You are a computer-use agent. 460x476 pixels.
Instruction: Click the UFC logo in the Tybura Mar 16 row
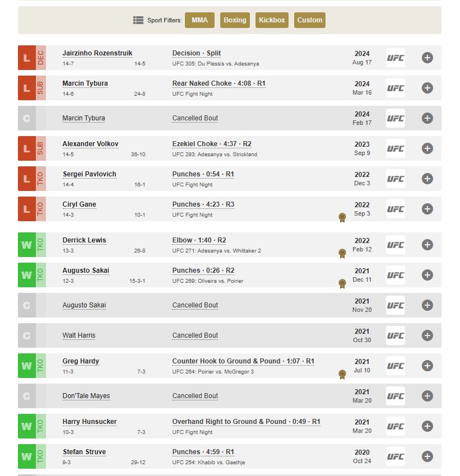pos(396,88)
